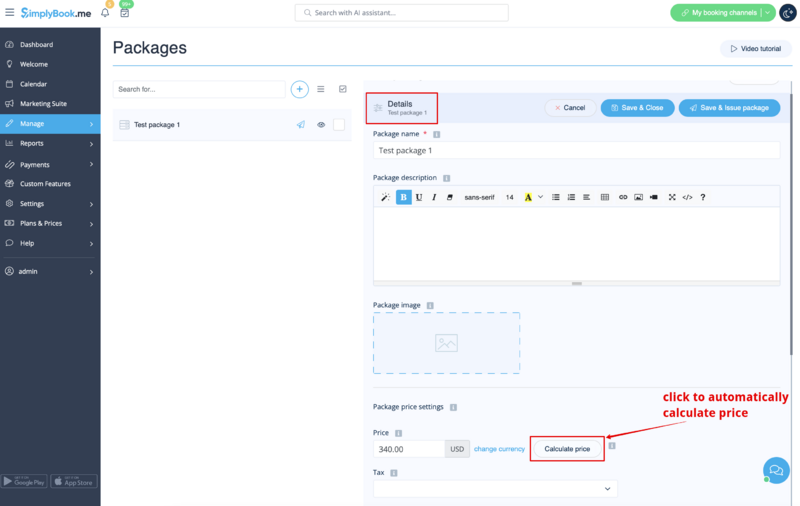Click the Price field showing 340.00
Screen dimensions: 800x506
(409, 449)
